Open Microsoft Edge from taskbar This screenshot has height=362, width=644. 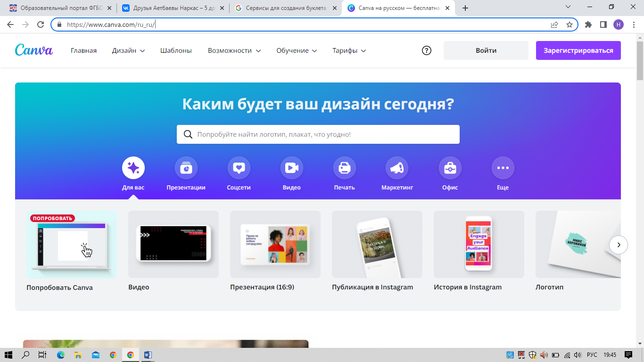click(x=60, y=355)
